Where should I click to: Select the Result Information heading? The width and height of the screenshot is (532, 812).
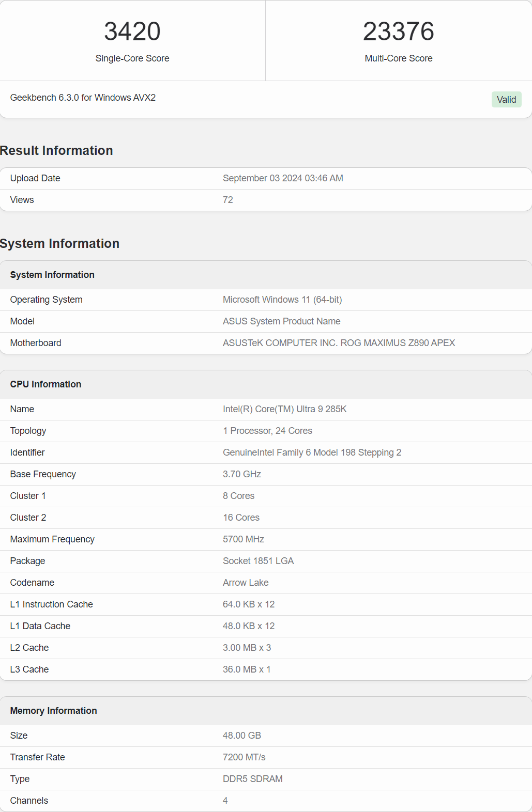pos(56,151)
